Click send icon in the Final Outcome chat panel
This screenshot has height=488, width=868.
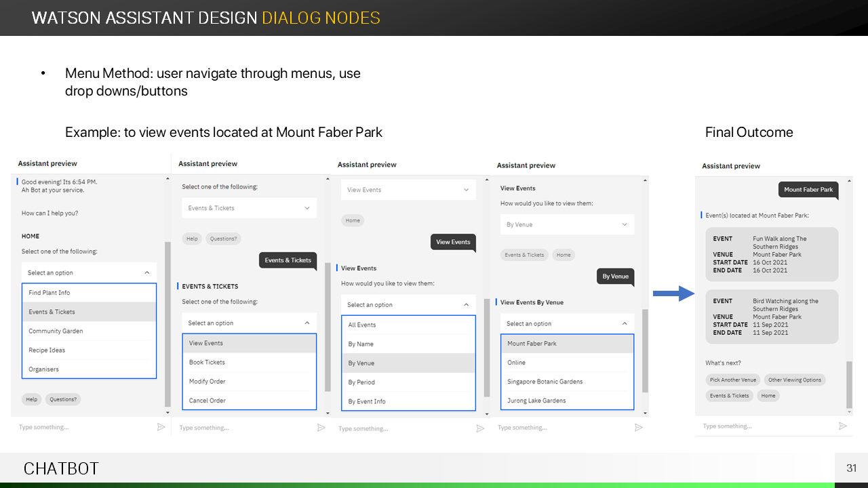[x=843, y=426]
